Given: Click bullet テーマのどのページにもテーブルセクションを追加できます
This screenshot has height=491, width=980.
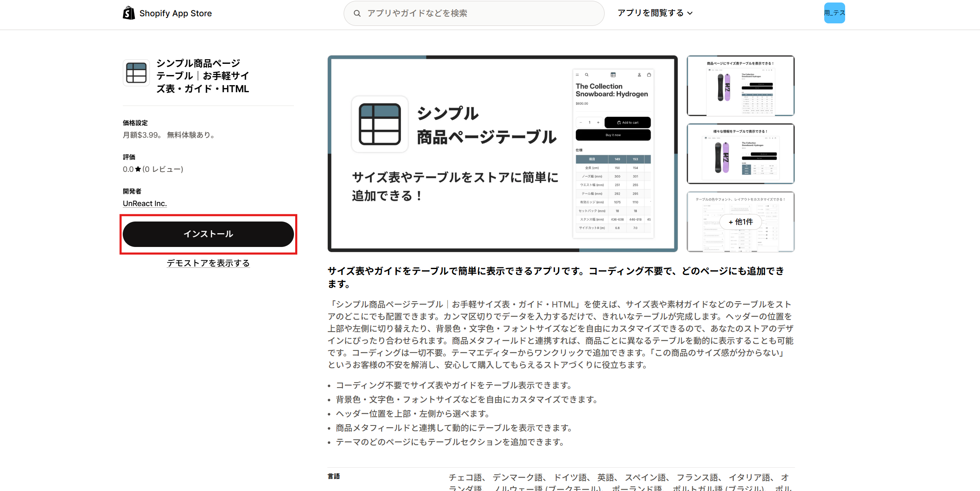Looking at the screenshot, I should click(450, 442).
